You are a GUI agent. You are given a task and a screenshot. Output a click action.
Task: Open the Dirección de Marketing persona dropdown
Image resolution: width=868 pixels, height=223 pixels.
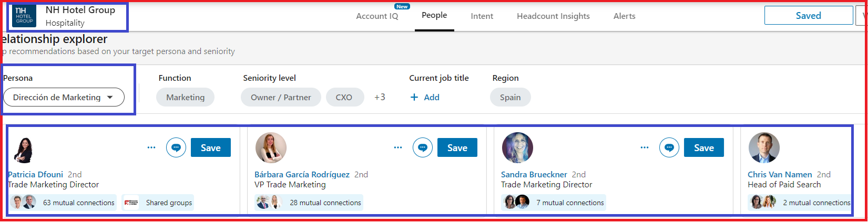(x=64, y=97)
